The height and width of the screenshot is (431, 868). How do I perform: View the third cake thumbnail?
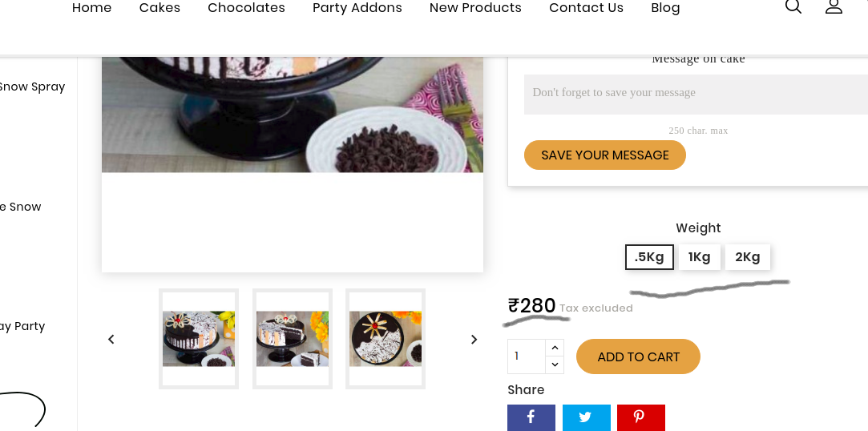(386, 339)
